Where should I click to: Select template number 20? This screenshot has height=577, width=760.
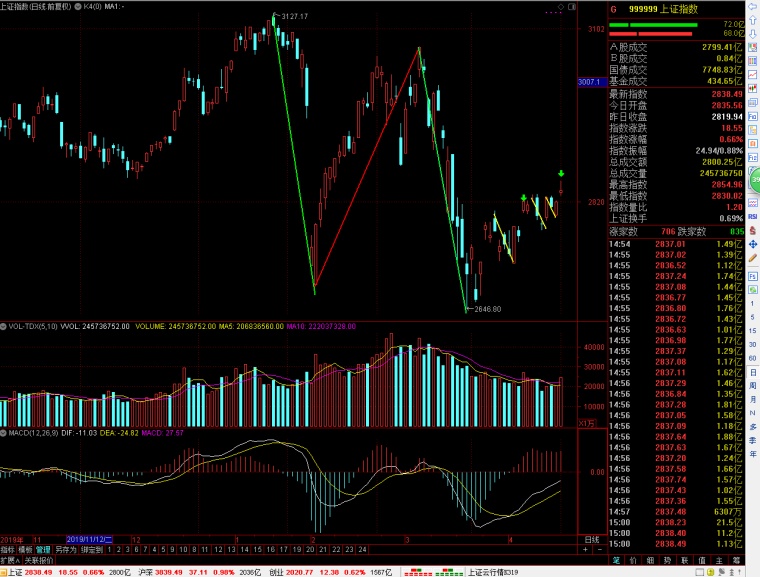click(310, 549)
